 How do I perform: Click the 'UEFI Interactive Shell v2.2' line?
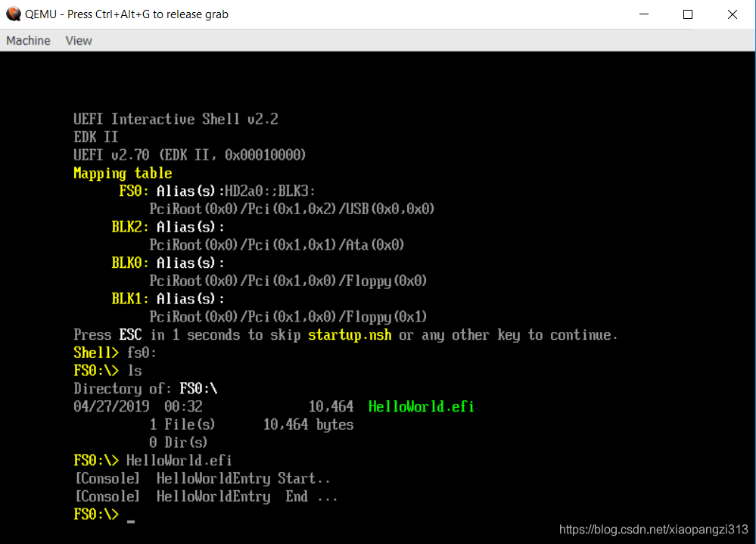click(x=176, y=119)
